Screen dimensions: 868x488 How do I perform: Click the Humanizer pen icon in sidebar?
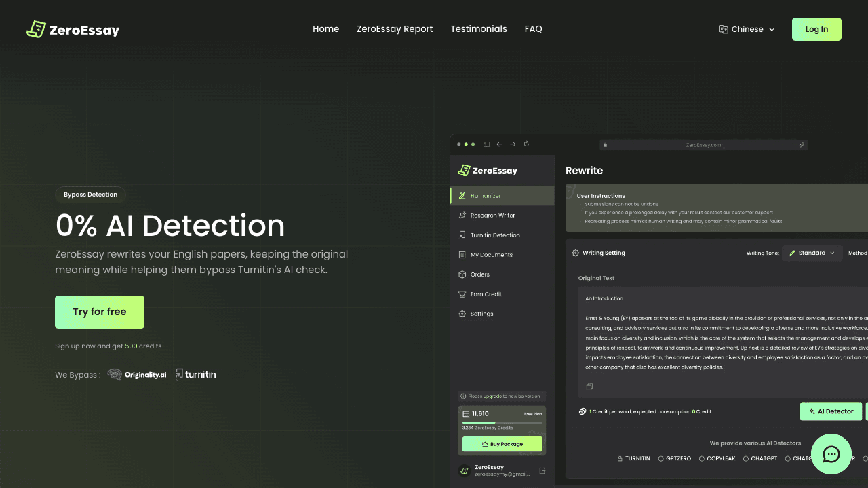462,196
